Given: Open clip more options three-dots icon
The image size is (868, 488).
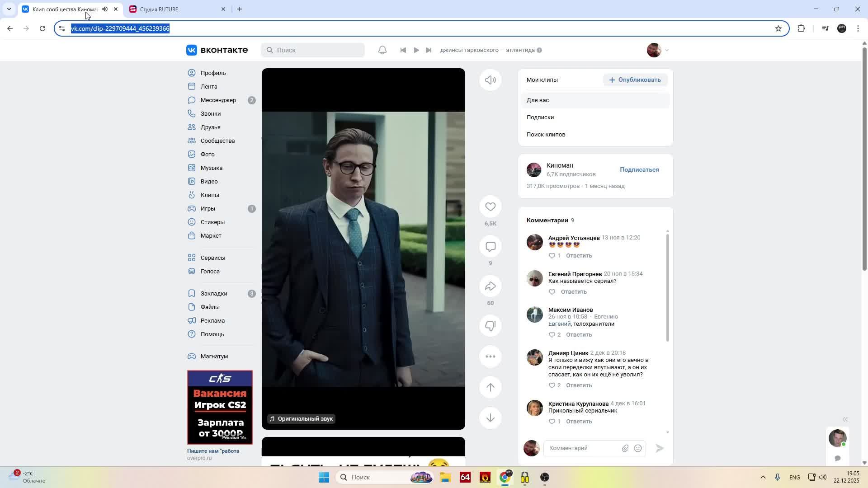Looking at the screenshot, I should click(490, 357).
